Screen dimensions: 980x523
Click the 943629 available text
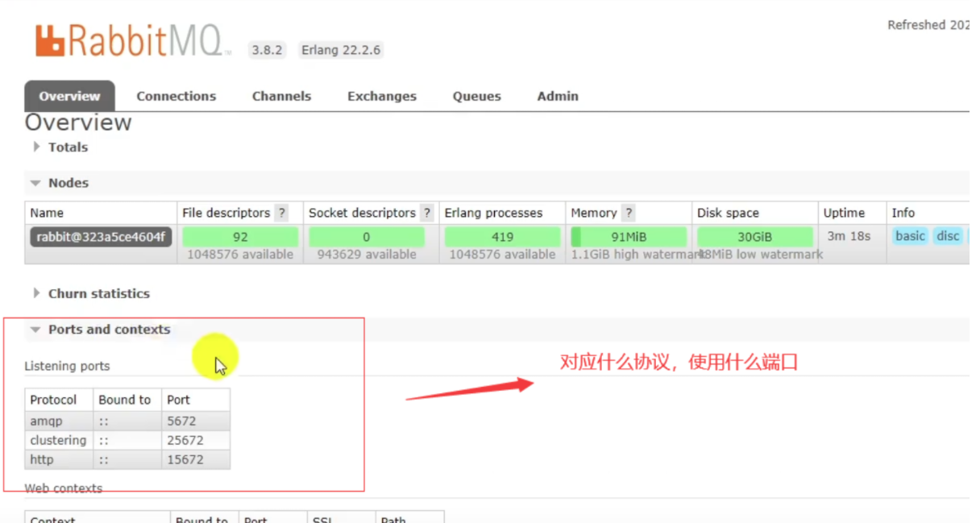(367, 255)
